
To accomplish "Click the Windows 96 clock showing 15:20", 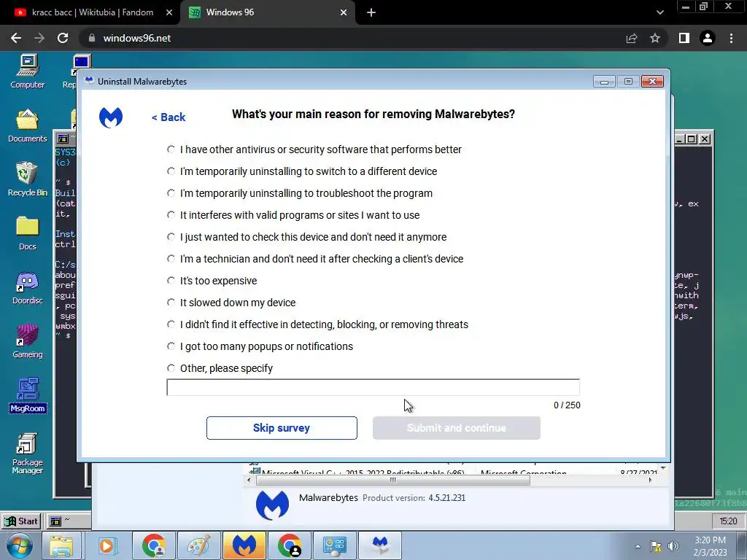I will click(728, 521).
